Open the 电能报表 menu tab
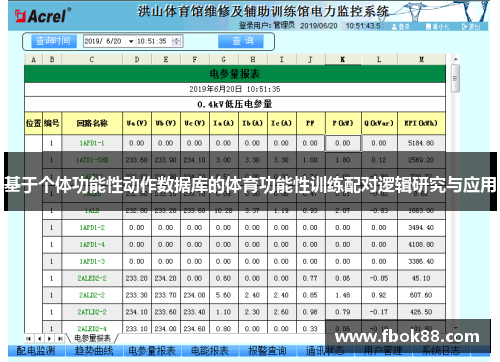The image size is (500, 362). coord(210,351)
